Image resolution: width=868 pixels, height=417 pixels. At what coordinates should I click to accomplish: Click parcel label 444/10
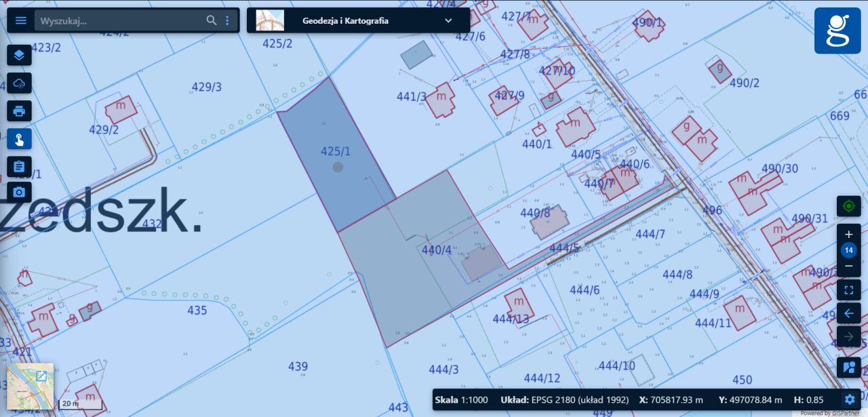pos(616,365)
